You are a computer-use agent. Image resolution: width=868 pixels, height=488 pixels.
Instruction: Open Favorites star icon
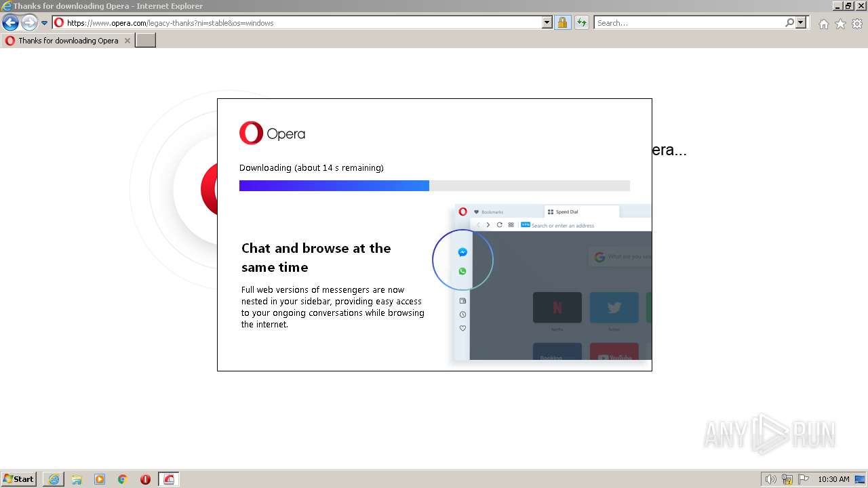click(840, 24)
